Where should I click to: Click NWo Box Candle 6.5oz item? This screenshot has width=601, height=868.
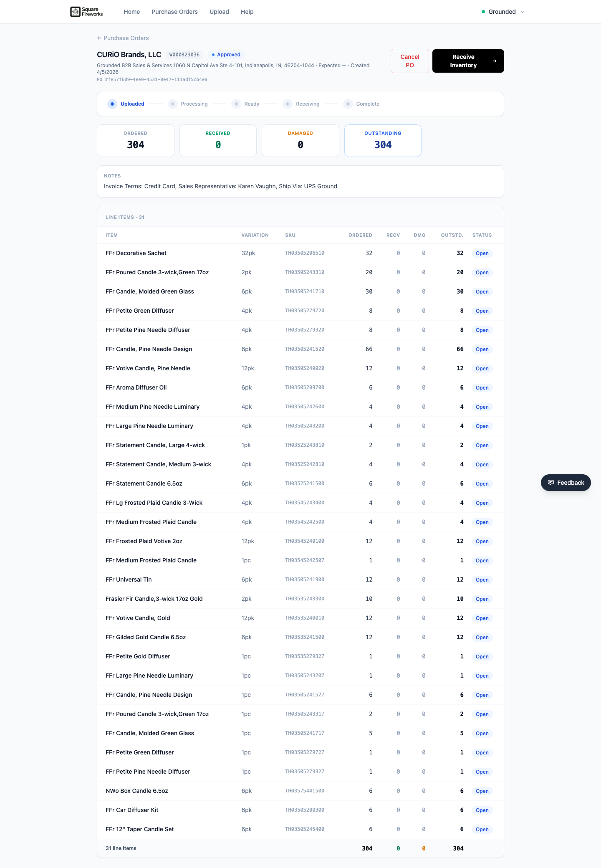coord(137,791)
